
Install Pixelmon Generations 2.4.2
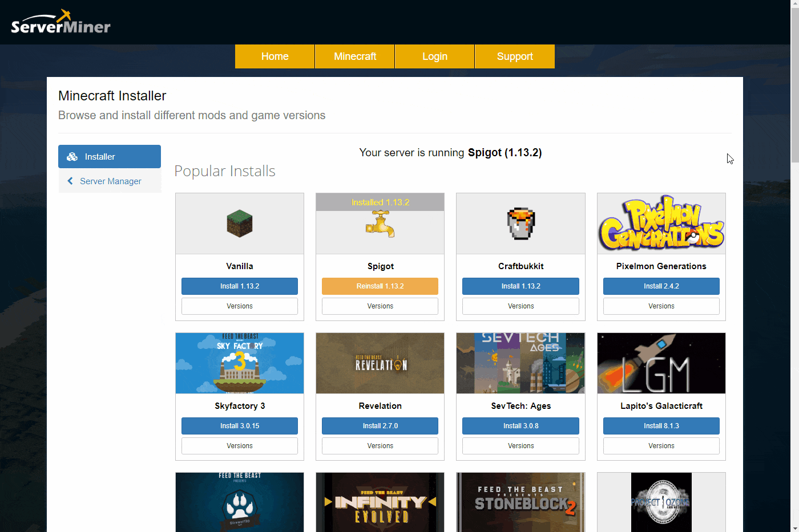pyautogui.click(x=661, y=286)
